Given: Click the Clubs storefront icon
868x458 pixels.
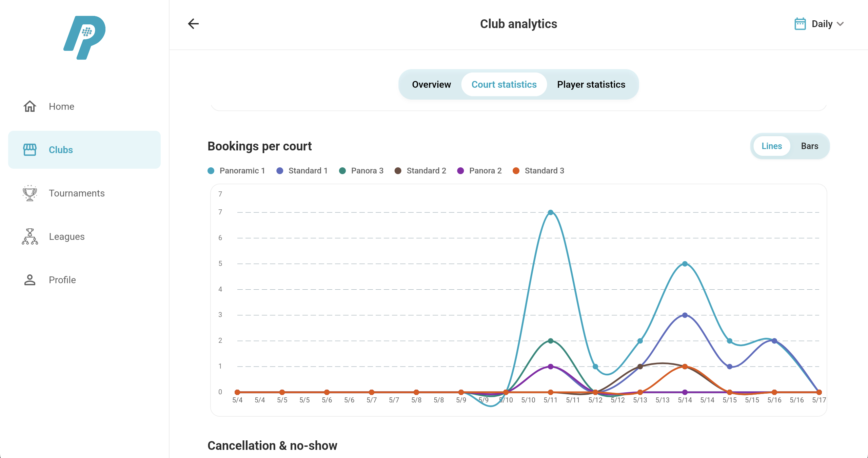Looking at the screenshot, I should pyautogui.click(x=30, y=150).
